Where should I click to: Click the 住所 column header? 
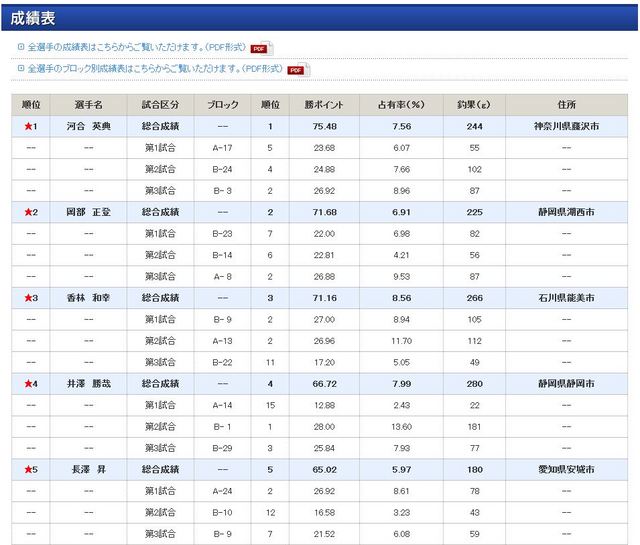pyautogui.click(x=566, y=105)
